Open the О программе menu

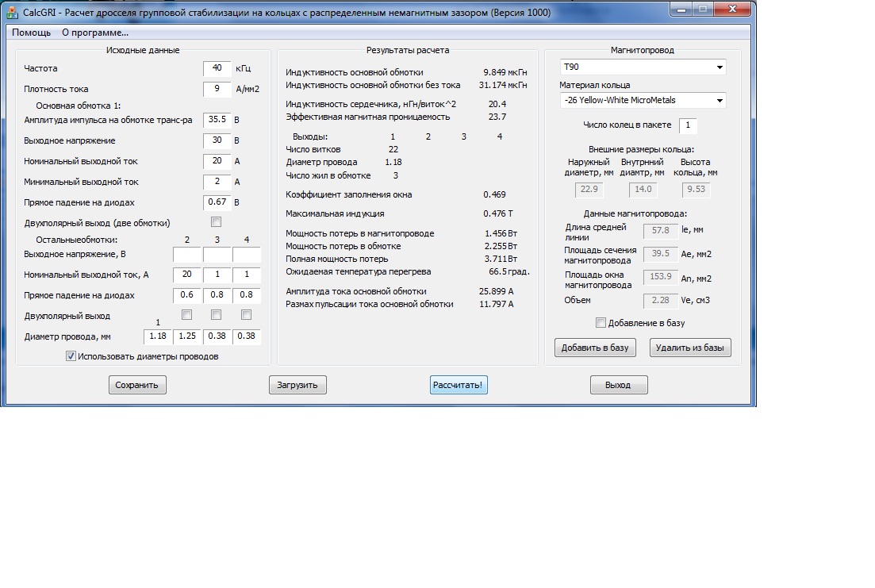(x=95, y=33)
